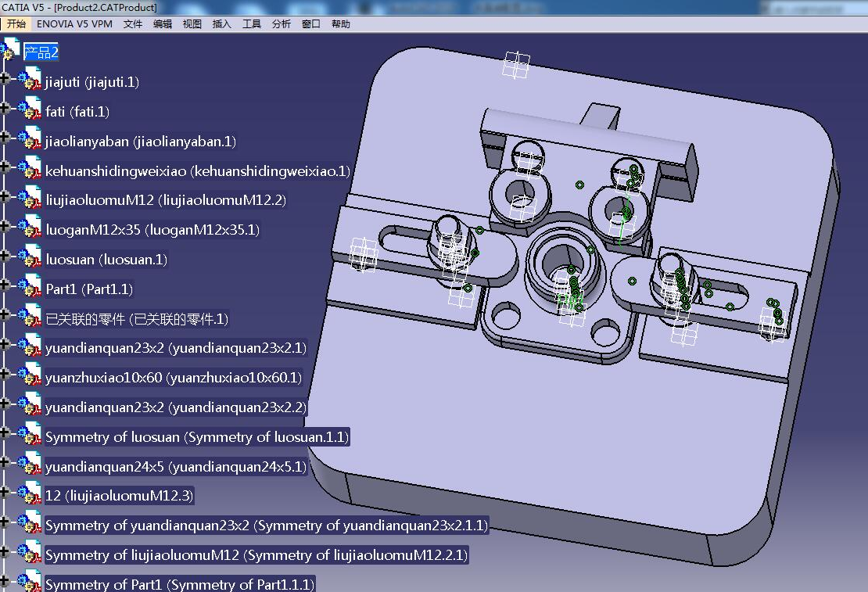The height and width of the screenshot is (592, 868).
Task: Select jiajuti (jiajuti.1) label
Action: tap(92, 82)
